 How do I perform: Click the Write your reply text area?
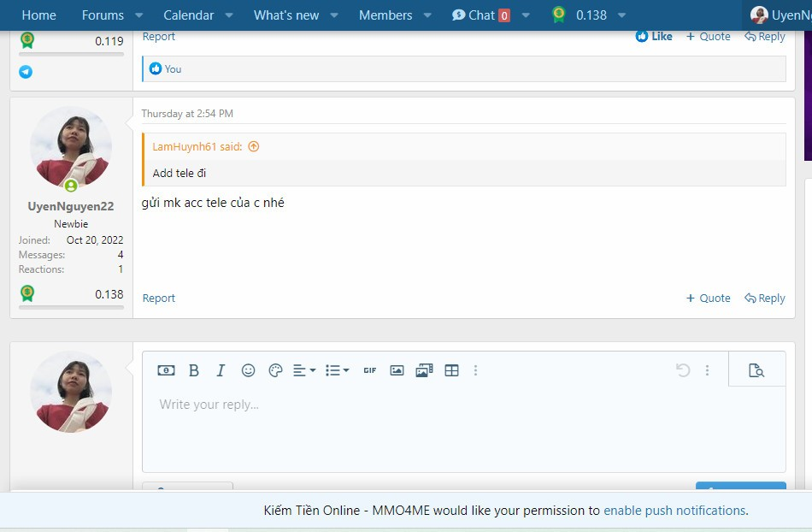click(x=464, y=429)
